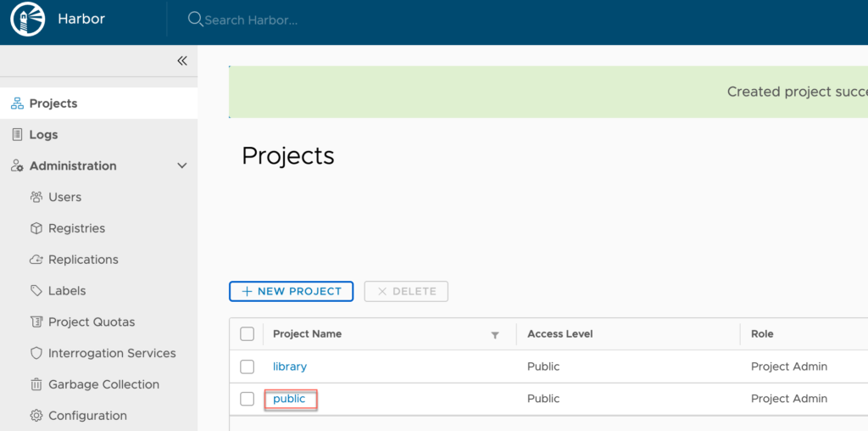Sort by Access Level column header
Viewport: 868px width, 431px height.
pos(559,334)
